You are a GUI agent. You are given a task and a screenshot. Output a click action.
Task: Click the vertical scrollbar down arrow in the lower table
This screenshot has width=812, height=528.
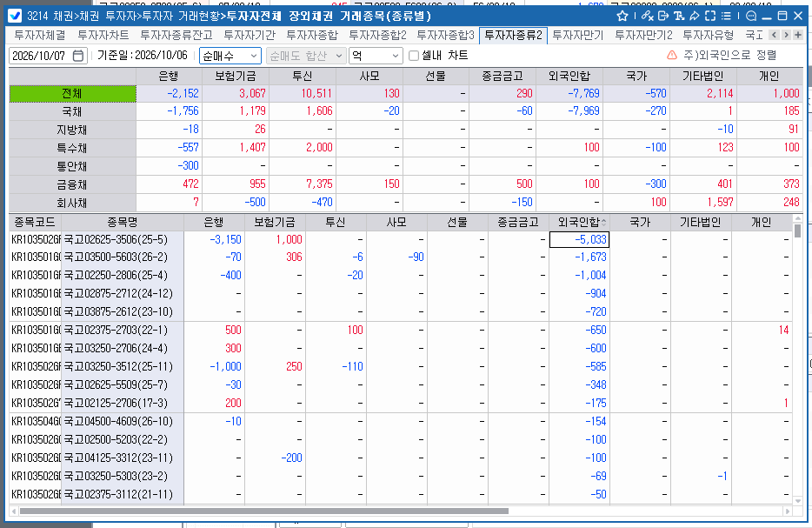click(797, 500)
